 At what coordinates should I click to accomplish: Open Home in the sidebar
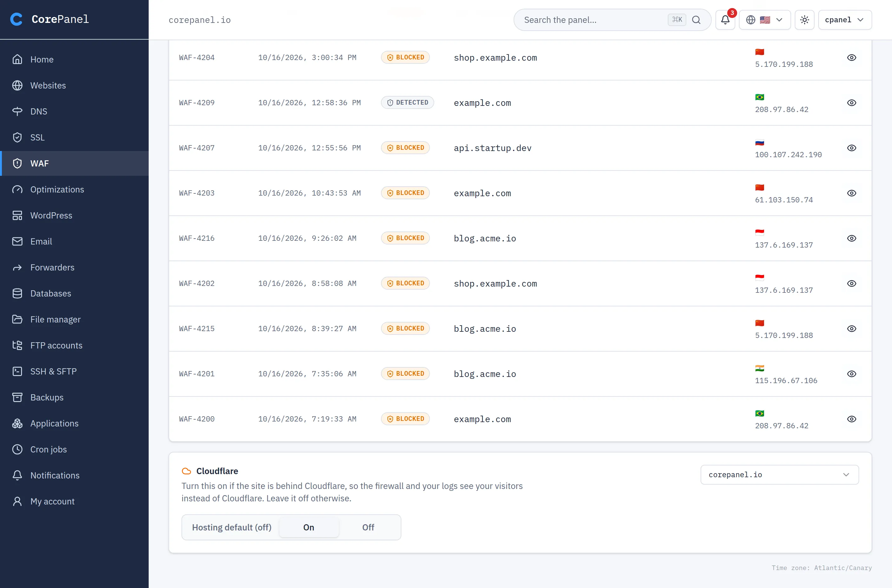74,59
